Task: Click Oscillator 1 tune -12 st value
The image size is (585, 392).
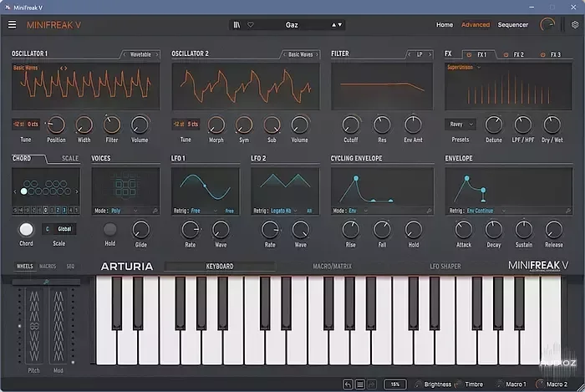Action: tap(18, 125)
